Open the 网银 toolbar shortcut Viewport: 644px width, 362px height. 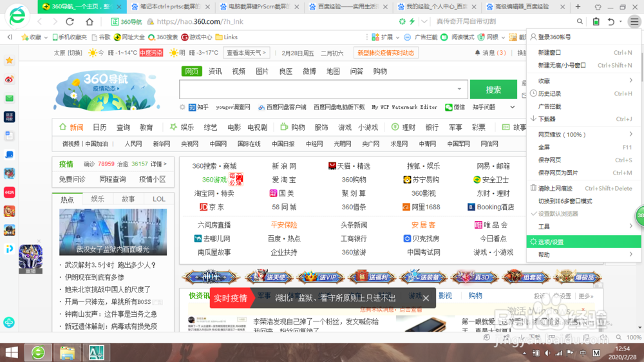488,37
